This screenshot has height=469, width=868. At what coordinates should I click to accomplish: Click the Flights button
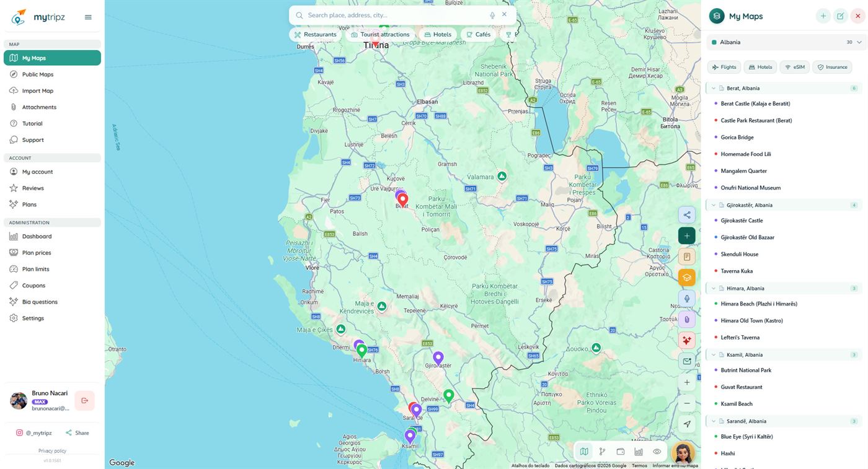click(x=724, y=67)
